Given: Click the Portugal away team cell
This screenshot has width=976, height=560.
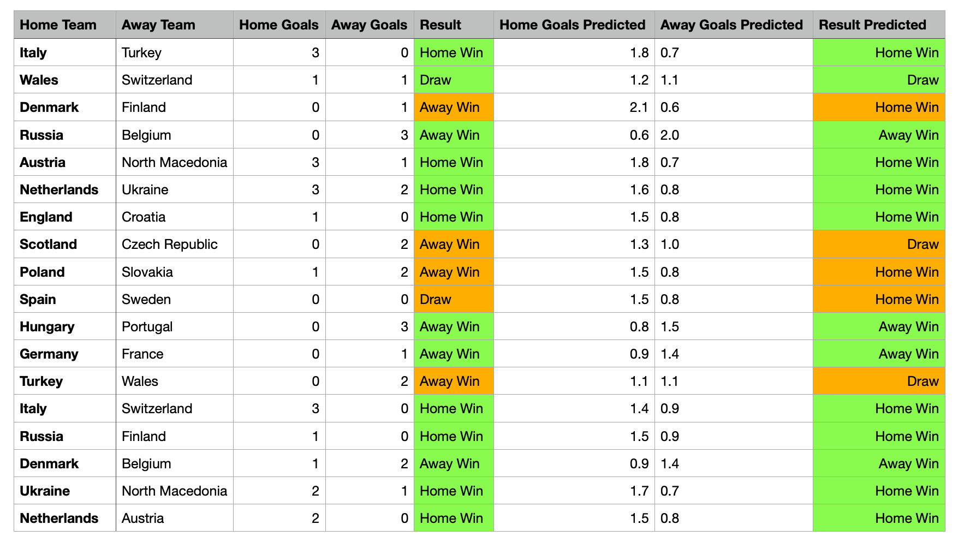Looking at the screenshot, I should (x=147, y=326).
